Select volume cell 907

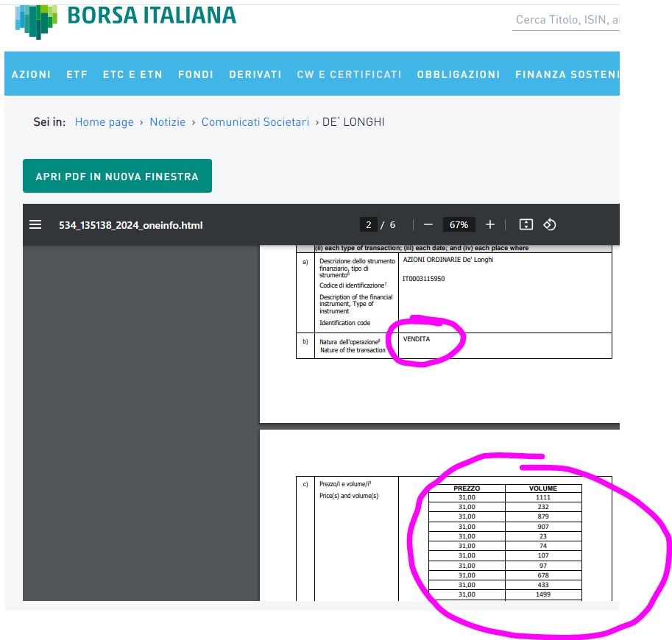[x=543, y=527]
